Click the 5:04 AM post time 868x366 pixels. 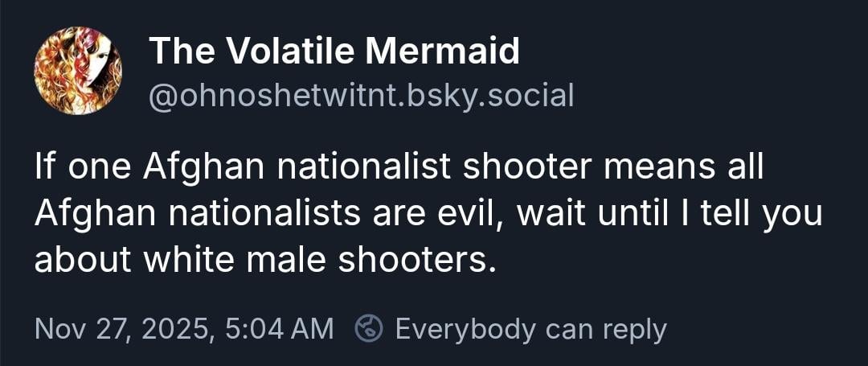(278, 328)
